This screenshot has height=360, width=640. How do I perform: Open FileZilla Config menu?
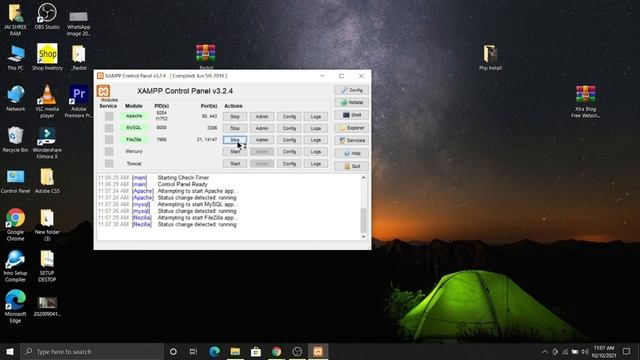pos(289,140)
